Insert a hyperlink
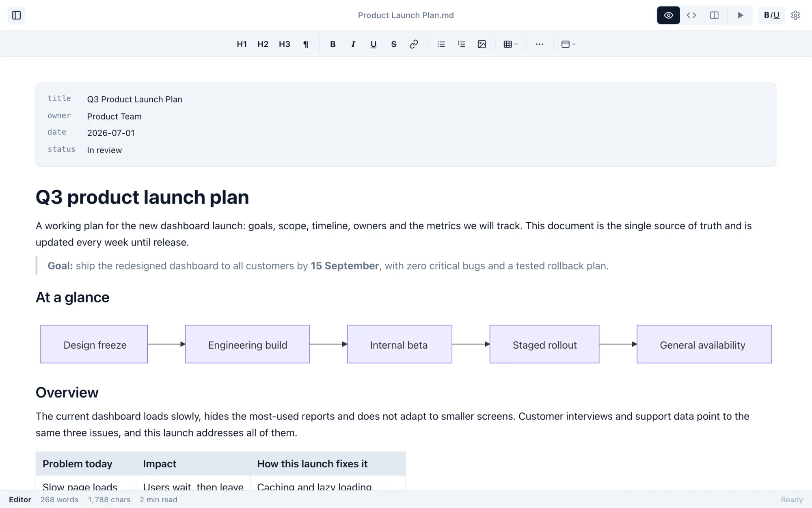Screen dimensions: 812x508 (x=414, y=44)
